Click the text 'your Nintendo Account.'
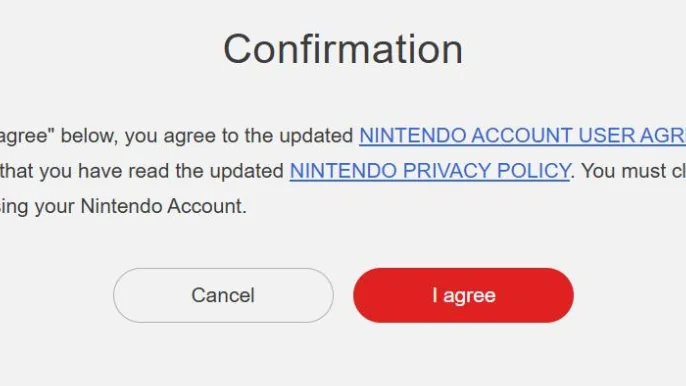The image size is (686, 386). (x=141, y=206)
